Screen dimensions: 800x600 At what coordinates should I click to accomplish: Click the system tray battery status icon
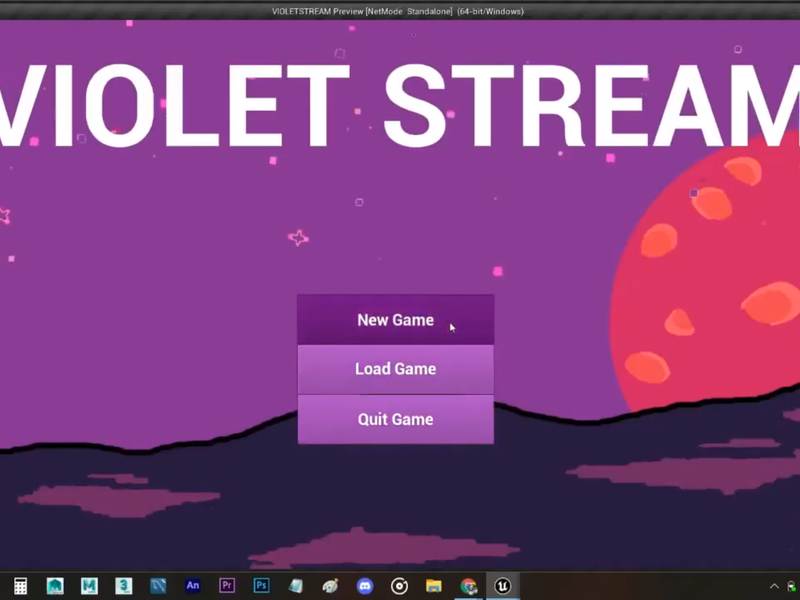pyautogui.click(x=792, y=587)
